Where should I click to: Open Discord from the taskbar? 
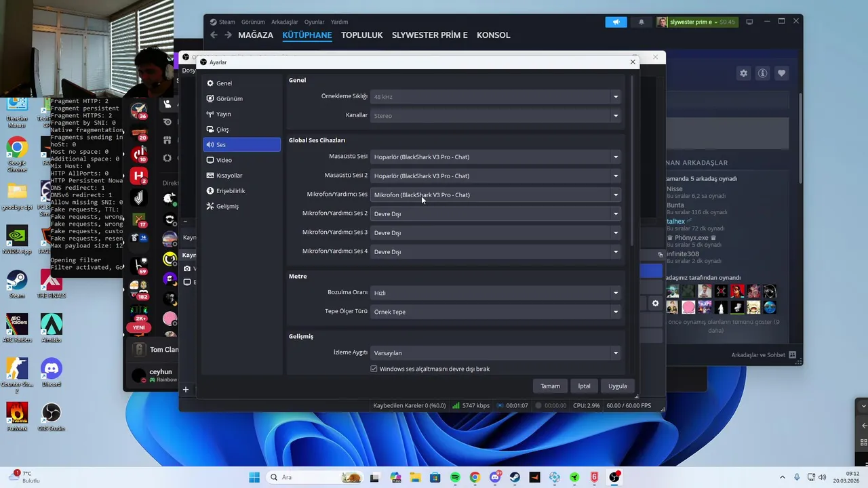coord(495,477)
